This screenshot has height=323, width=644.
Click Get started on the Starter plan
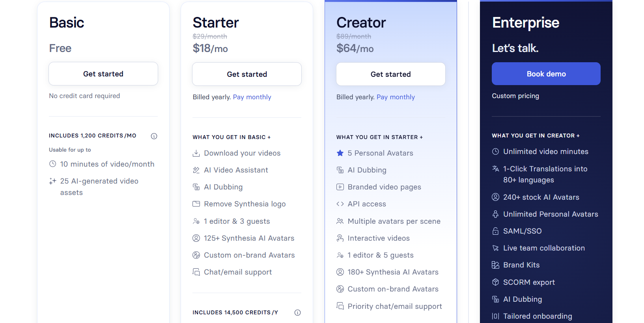247,74
